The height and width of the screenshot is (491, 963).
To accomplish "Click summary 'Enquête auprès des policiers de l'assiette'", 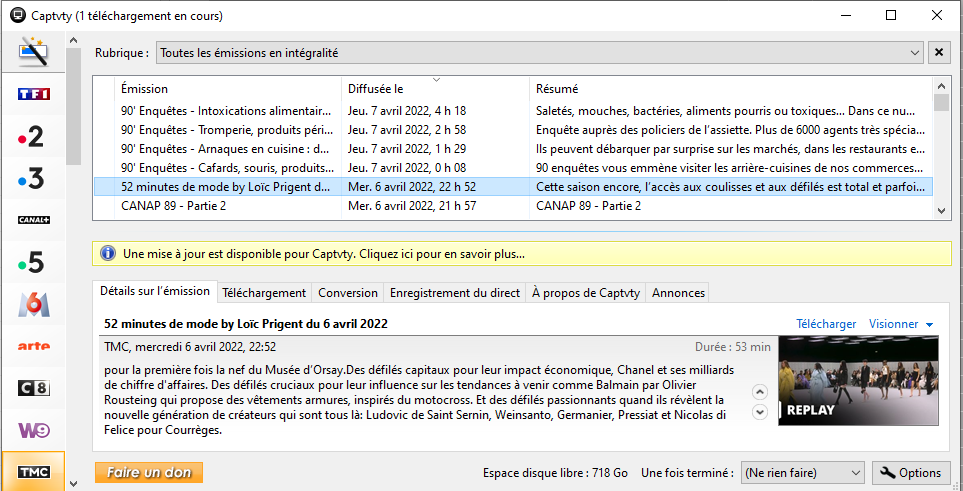I will coord(730,130).
